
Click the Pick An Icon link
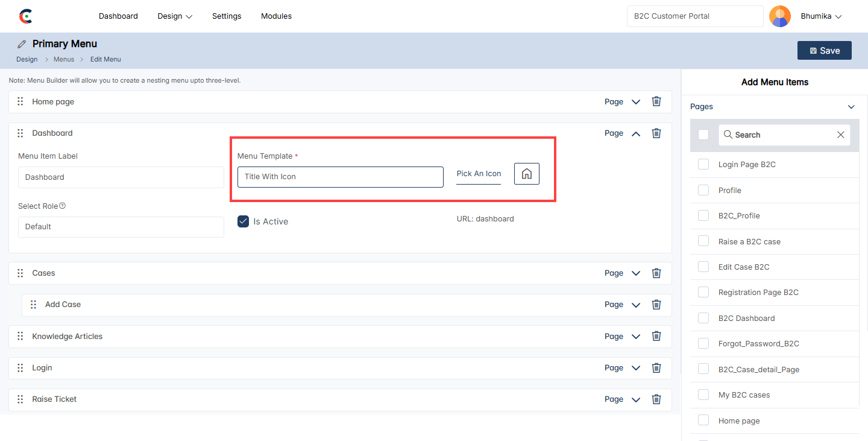(x=479, y=174)
